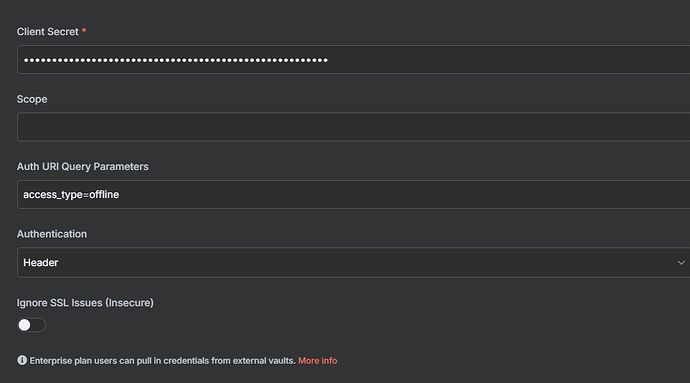Click the chevron arrow in Authentication field
The image size is (690, 383).
tap(681, 263)
